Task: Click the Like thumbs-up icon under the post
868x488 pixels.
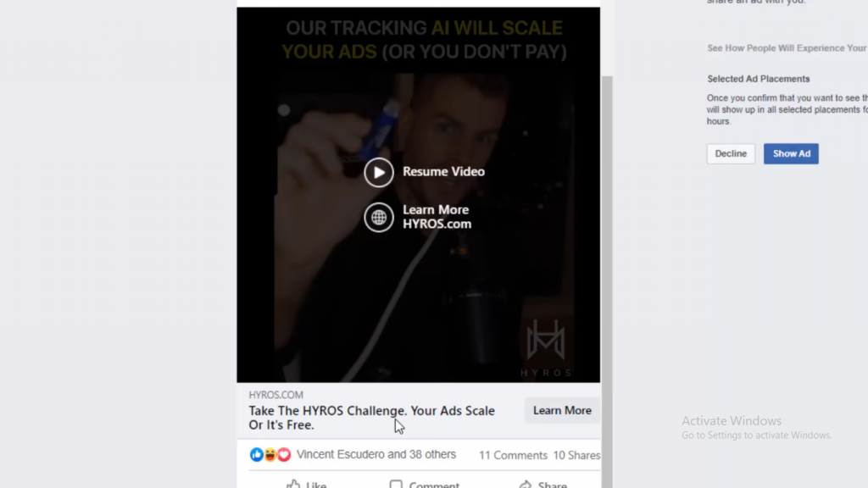Action: (x=292, y=485)
